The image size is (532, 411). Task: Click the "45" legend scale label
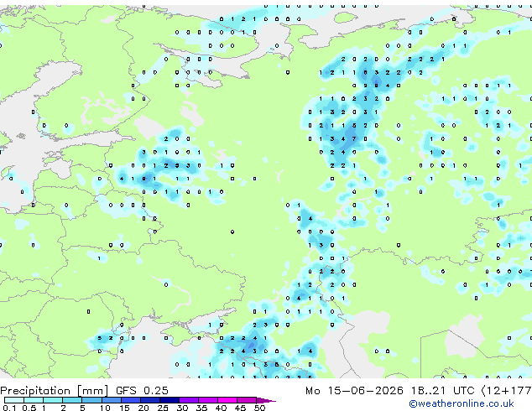coord(240,408)
